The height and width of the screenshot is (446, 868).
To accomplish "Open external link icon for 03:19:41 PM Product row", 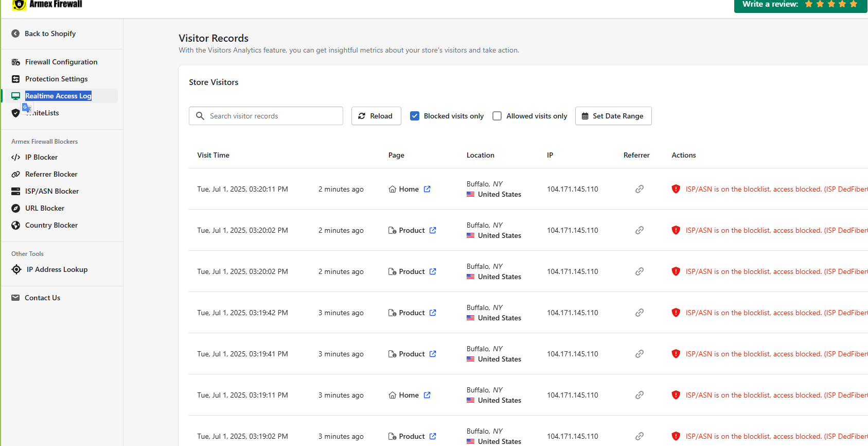I will click(x=433, y=354).
